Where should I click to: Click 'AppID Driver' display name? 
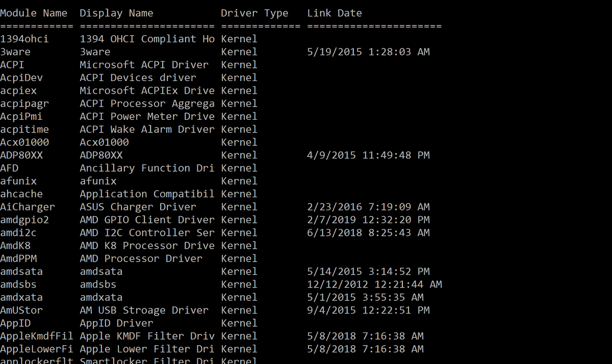(116, 323)
